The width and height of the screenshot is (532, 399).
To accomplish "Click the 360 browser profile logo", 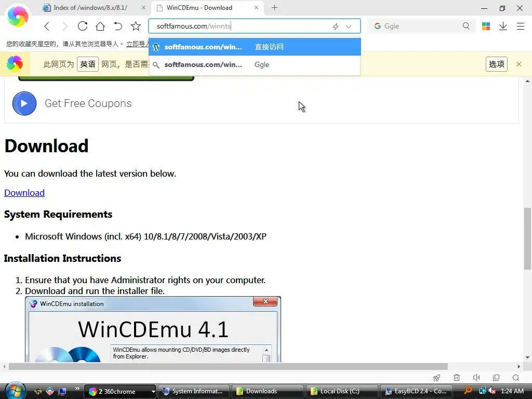I will pyautogui.click(x=18, y=16).
